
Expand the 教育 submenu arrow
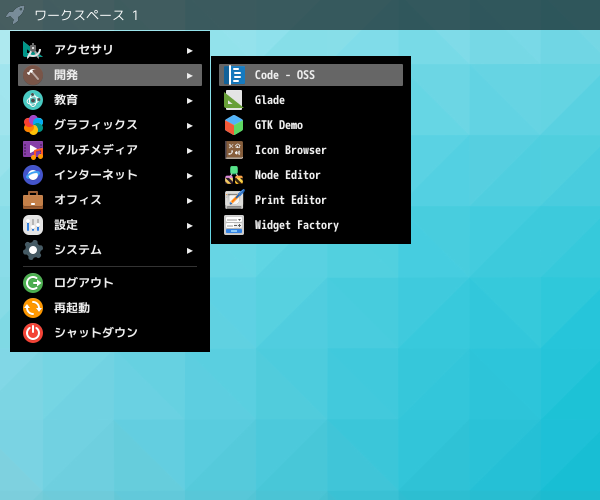pos(189,101)
